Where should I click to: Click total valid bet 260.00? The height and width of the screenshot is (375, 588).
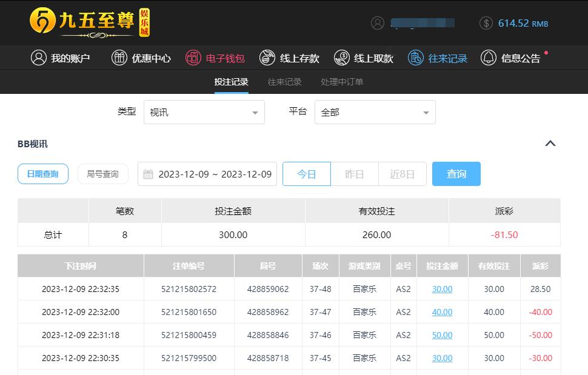[x=376, y=234]
